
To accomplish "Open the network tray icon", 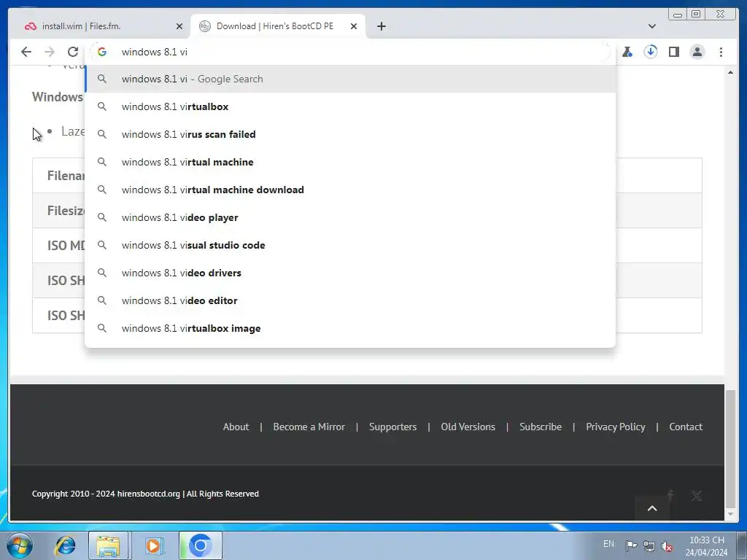I will tap(649, 546).
